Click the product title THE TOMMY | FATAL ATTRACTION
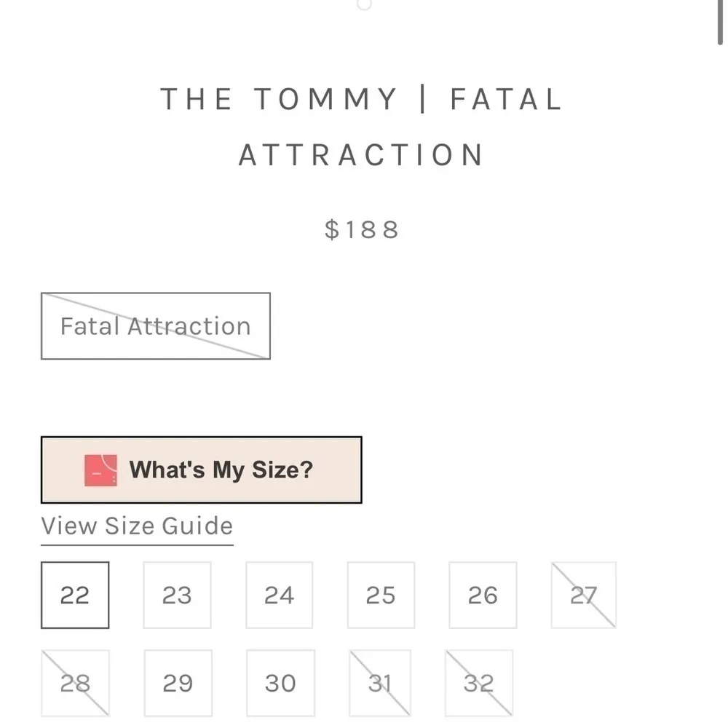Image resolution: width=728 pixels, height=728 pixels. (x=361, y=127)
